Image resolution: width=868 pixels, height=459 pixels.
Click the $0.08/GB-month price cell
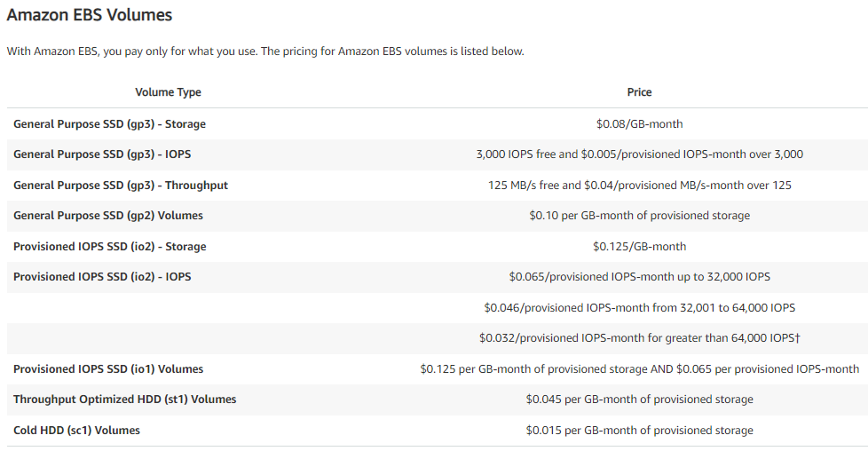point(639,124)
